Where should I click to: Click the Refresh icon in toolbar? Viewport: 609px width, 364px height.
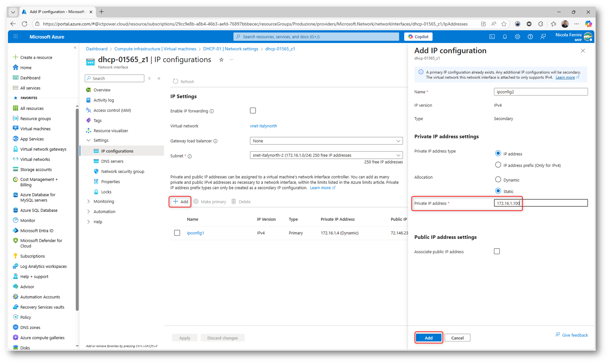tap(175, 81)
